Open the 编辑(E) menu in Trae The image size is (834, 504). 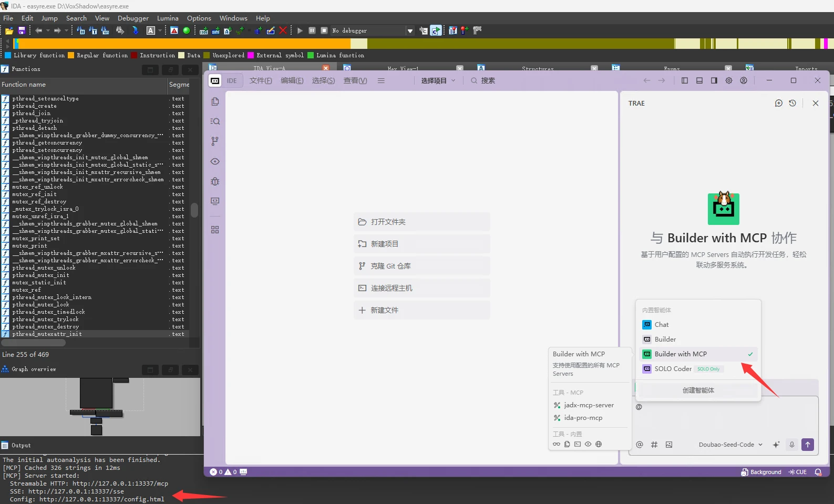tap(292, 80)
